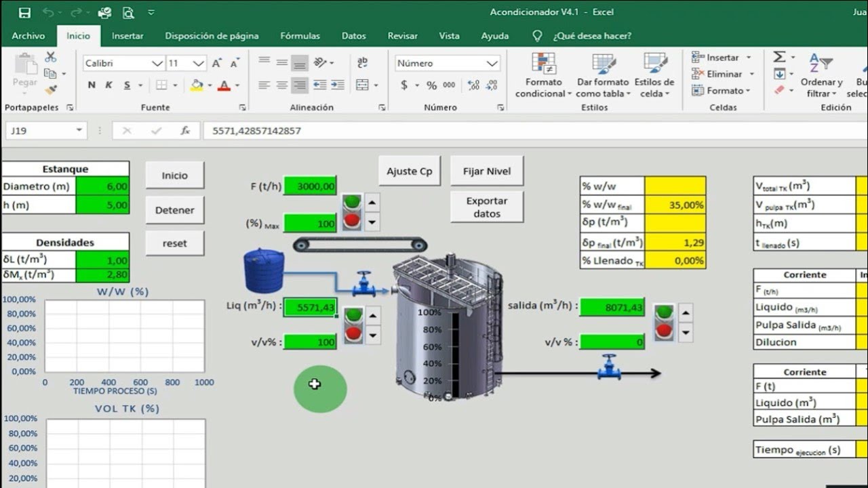Apply percent style format
The image size is (868, 488).
click(431, 85)
